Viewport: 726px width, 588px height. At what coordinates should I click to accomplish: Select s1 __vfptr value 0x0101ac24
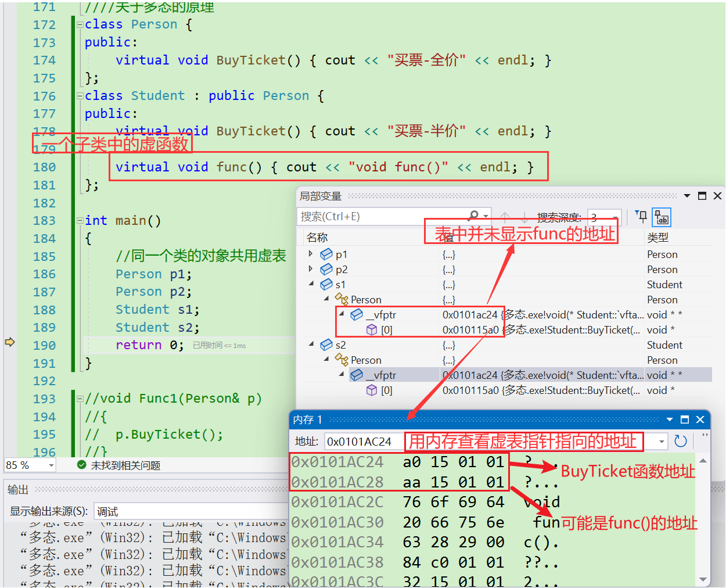[470, 314]
